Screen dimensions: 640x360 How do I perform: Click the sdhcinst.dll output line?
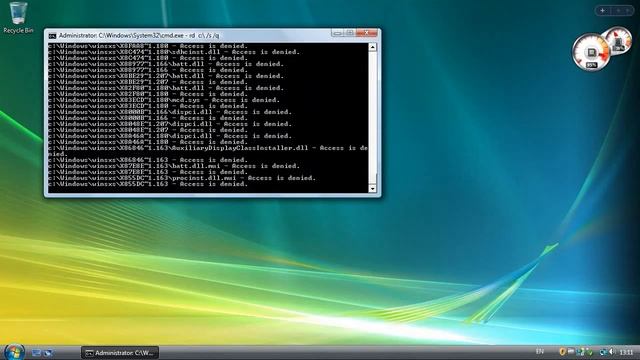[x=174, y=52]
